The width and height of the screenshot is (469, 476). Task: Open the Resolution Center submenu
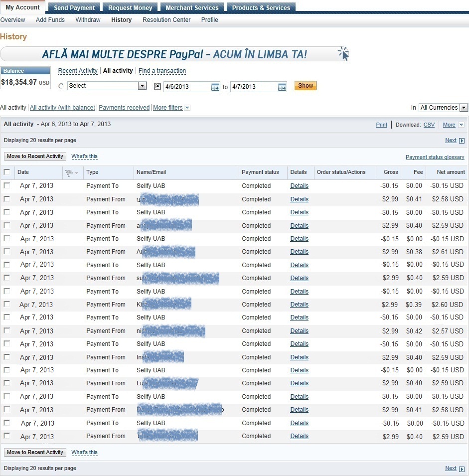click(166, 20)
